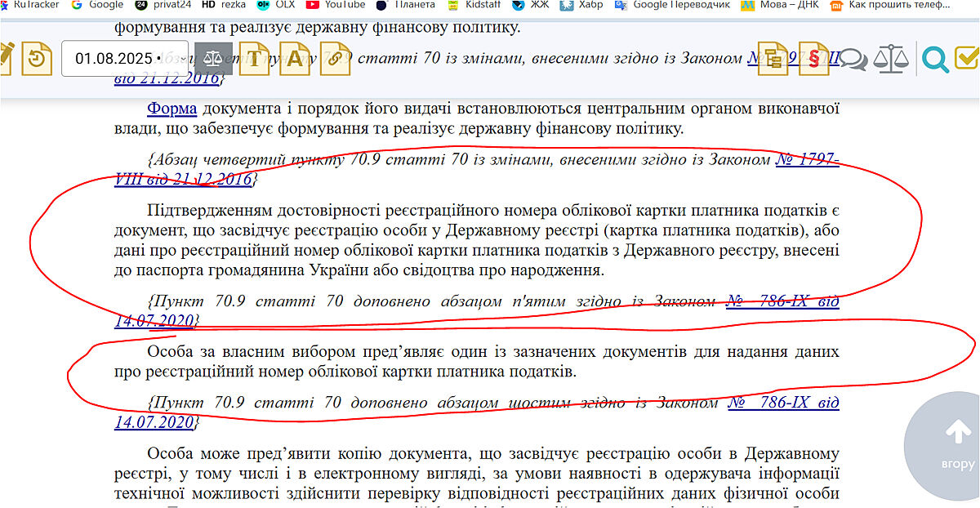The height and width of the screenshot is (508, 980).
Task: Open the comments speech bubbles icon
Action: (853, 59)
